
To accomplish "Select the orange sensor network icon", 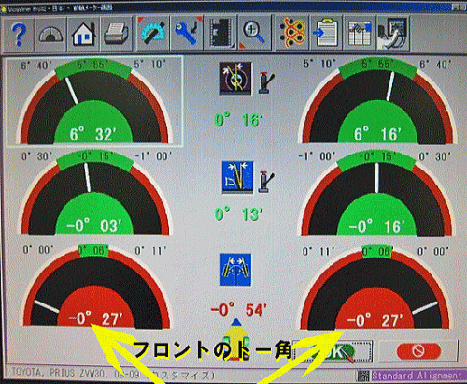I will pos(292,34).
